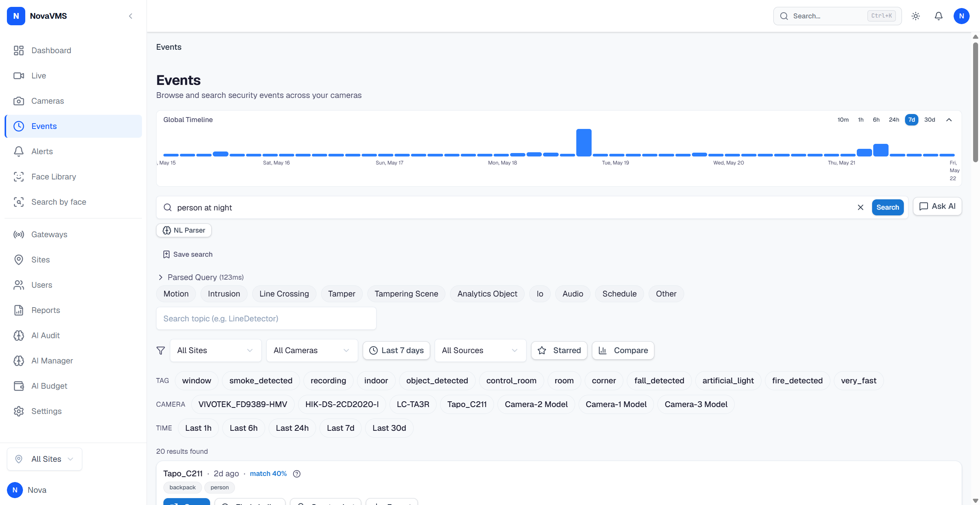
Task: Open Face Library
Action: pyautogui.click(x=73, y=177)
